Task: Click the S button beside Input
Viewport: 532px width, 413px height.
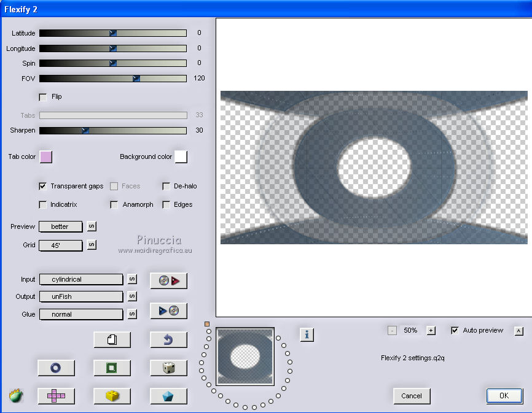Action: (x=132, y=279)
